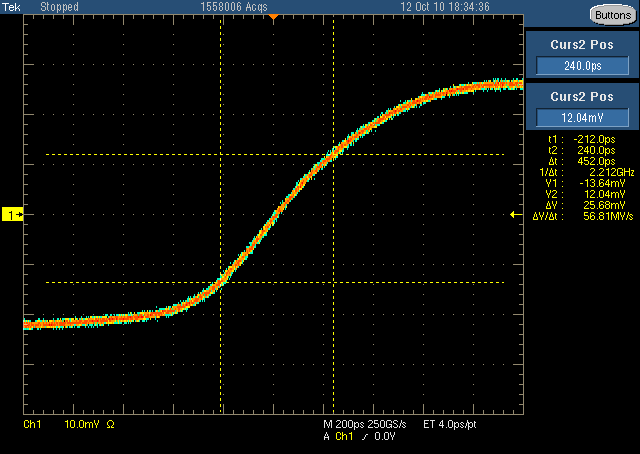
Task: Click the 10.0mV vertical scale readout
Action: click(x=82, y=425)
